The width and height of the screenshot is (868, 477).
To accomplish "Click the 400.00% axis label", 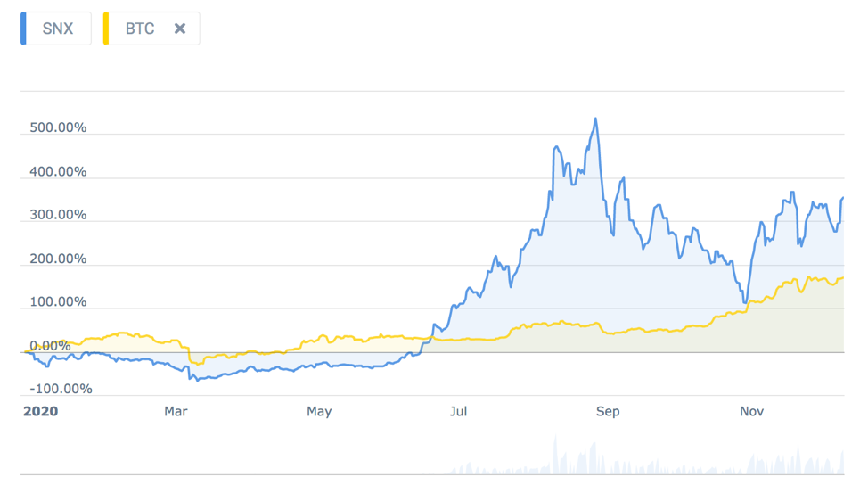I will pos(58,172).
